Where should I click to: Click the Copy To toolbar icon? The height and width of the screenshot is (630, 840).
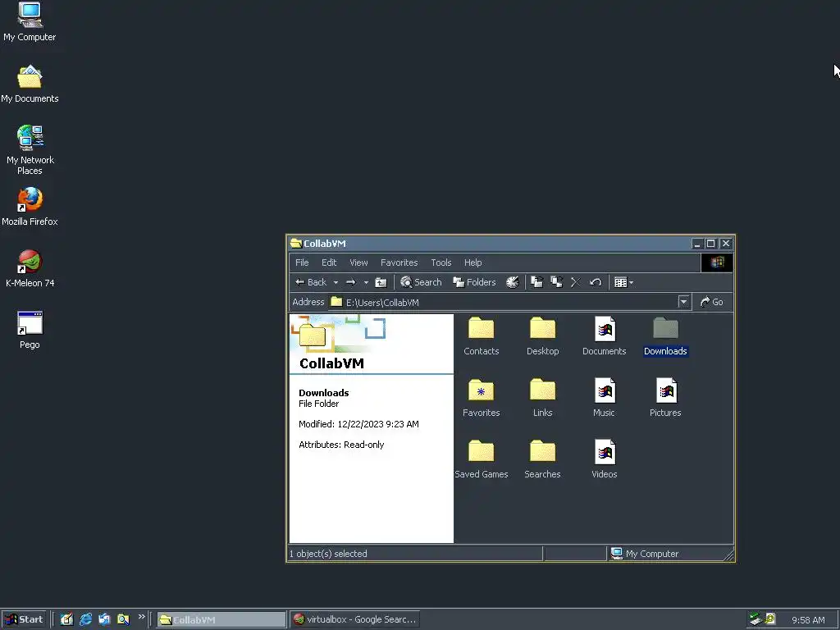(x=556, y=282)
